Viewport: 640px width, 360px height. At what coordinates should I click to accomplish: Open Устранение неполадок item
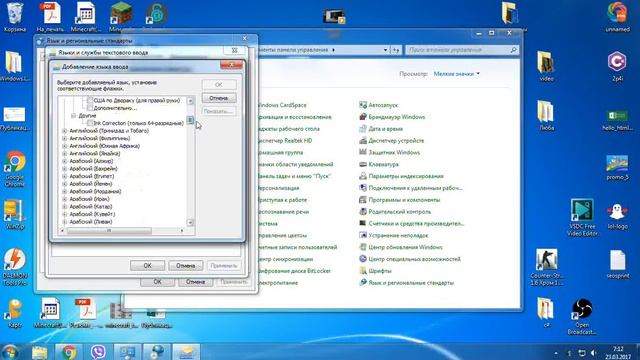click(394, 236)
